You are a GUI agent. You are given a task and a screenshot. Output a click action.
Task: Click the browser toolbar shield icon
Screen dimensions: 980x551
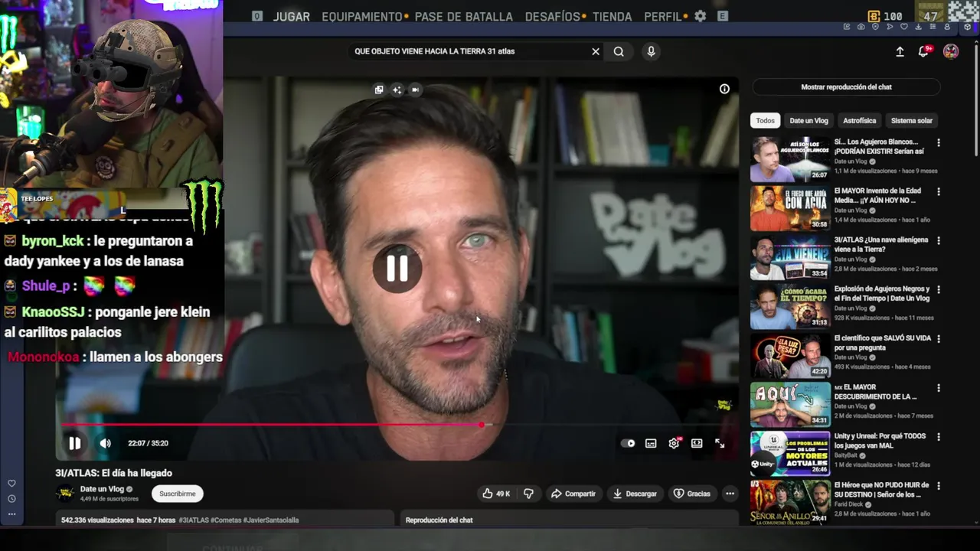[875, 27]
